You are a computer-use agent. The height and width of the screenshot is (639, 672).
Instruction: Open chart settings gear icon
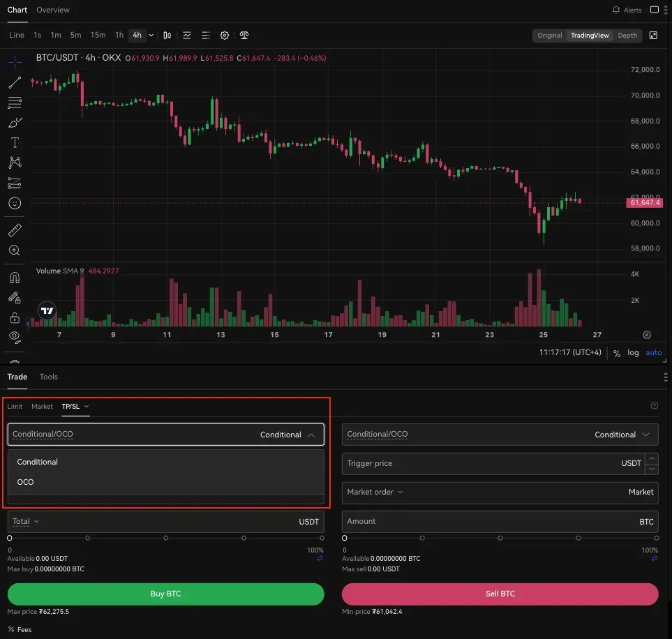[x=225, y=35]
